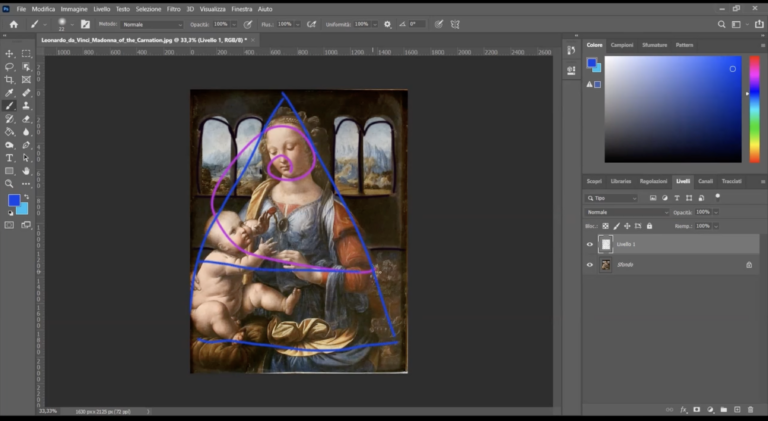Expand the layer blend mode Normale dropdown

pos(627,212)
